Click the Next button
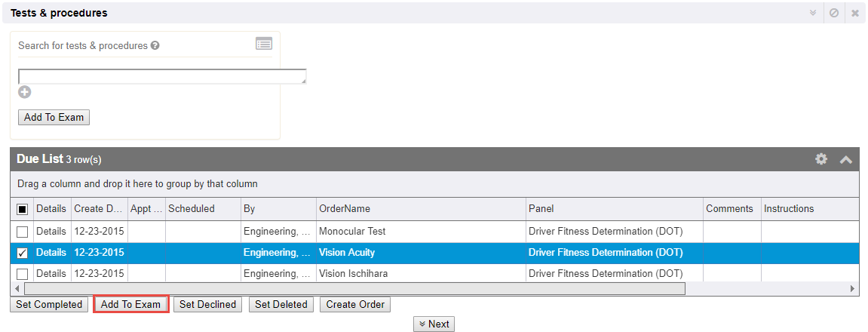868x332 pixels. coord(434,324)
